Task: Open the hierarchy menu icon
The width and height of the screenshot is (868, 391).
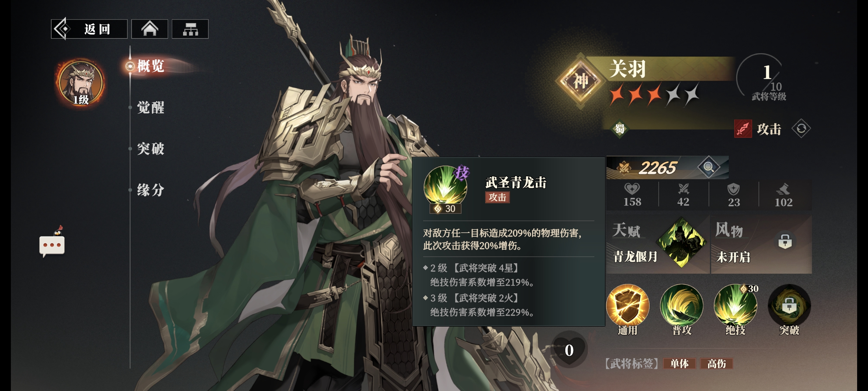Action: 190,29
